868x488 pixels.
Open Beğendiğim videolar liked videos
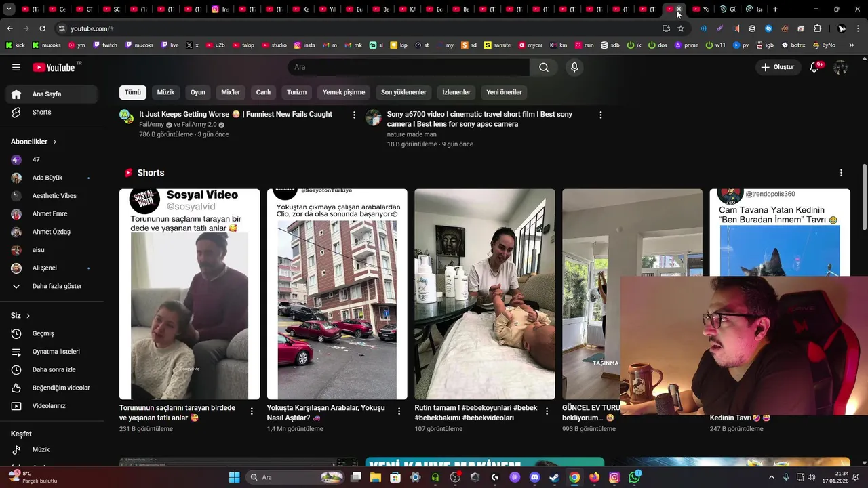[52, 388]
